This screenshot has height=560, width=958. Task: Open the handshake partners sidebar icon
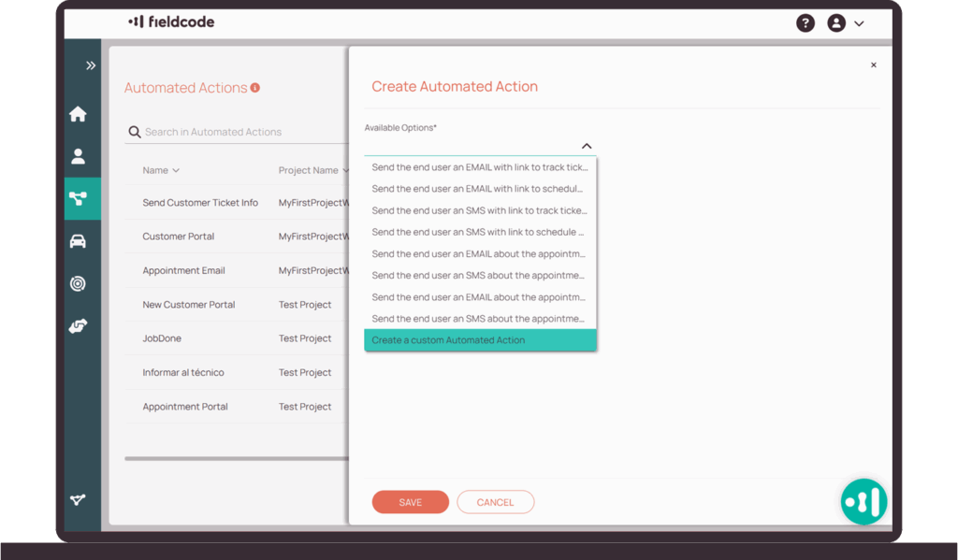click(78, 326)
